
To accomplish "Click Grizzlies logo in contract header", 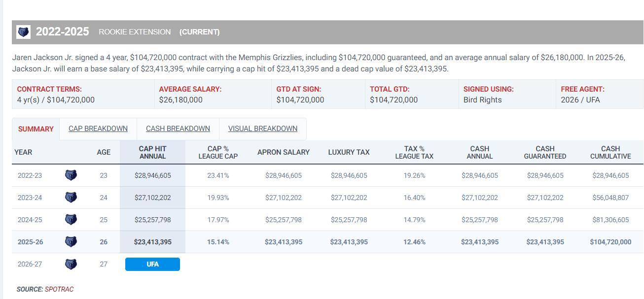I will coord(23,32).
